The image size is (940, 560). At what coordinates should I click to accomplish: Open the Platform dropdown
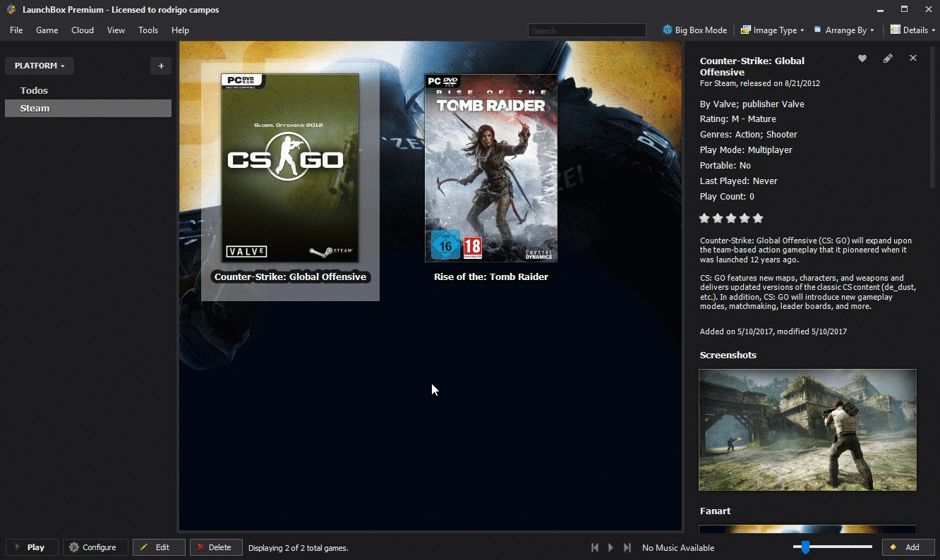tap(40, 66)
